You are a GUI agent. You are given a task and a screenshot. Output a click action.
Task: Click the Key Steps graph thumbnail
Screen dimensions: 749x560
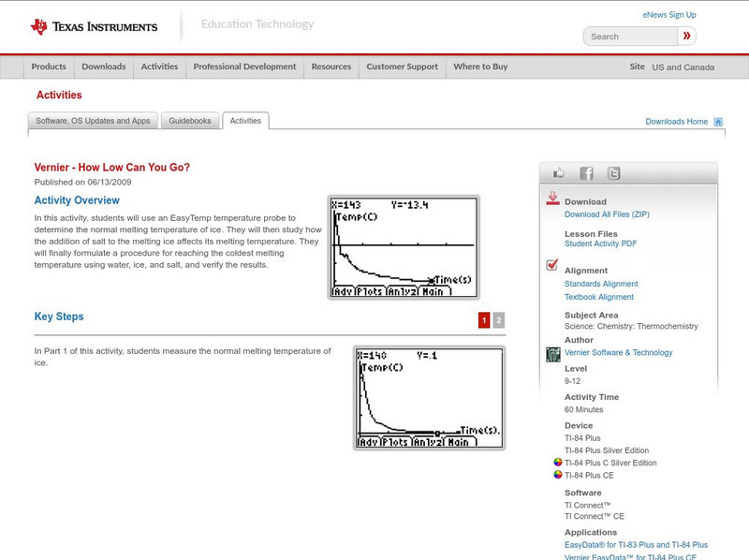pos(429,398)
